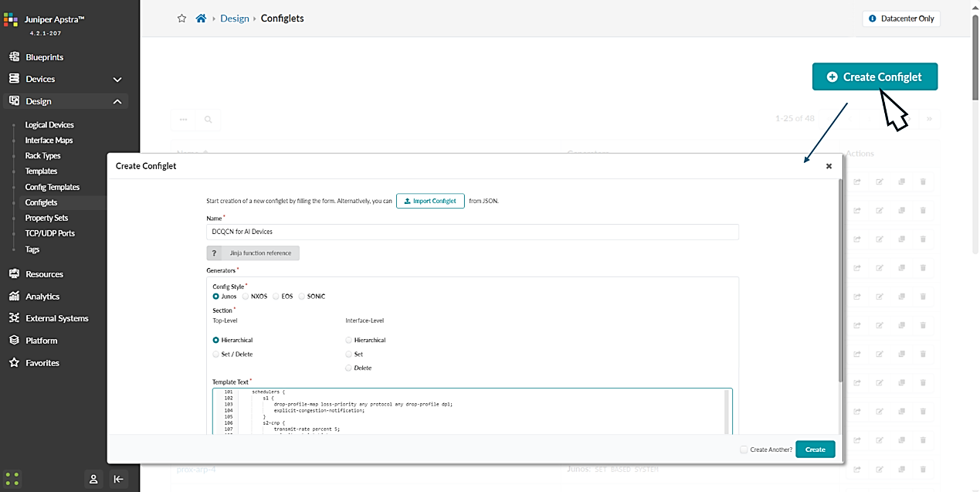Image resolution: width=980 pixels, height=492 pixels.
Task: Click the home icon in breadcrumb
Action: 201,19
